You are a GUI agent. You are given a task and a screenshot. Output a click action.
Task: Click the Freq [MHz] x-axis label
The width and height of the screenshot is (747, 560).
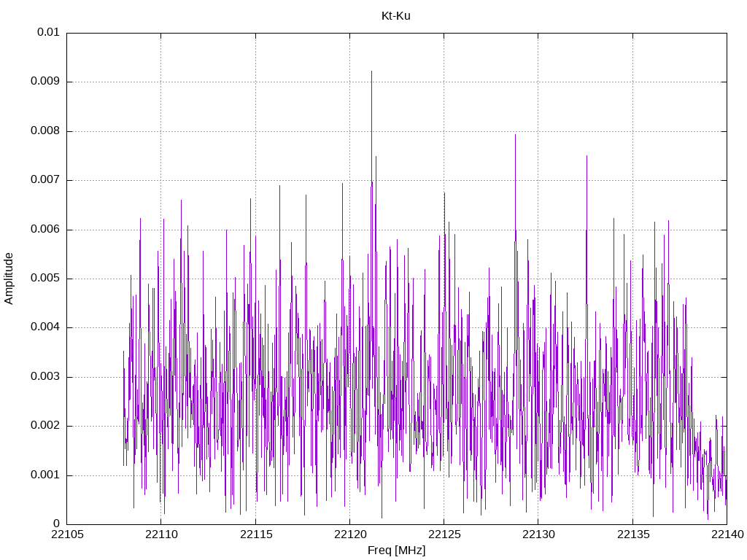[396, 550]
